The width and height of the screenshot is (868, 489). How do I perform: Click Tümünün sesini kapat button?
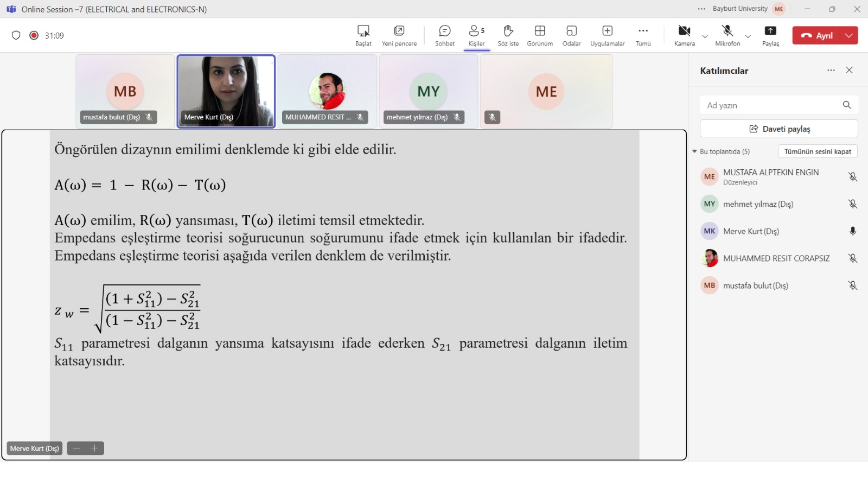click(817, 151)
